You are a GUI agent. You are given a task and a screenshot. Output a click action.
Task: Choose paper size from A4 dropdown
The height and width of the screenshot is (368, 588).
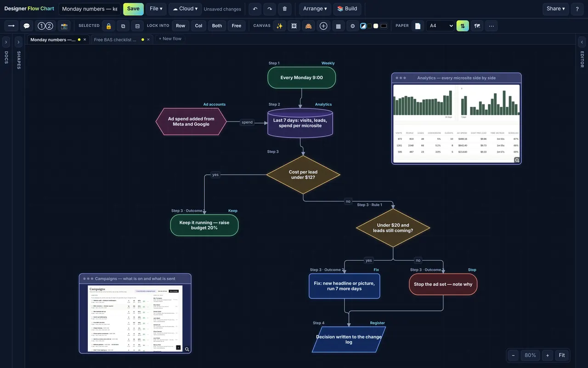pos(440,26)
